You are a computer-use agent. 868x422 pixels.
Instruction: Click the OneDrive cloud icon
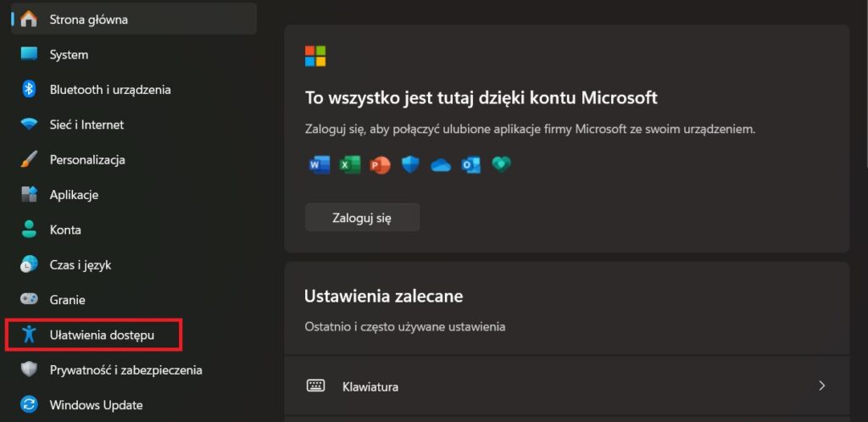[441, 165]
